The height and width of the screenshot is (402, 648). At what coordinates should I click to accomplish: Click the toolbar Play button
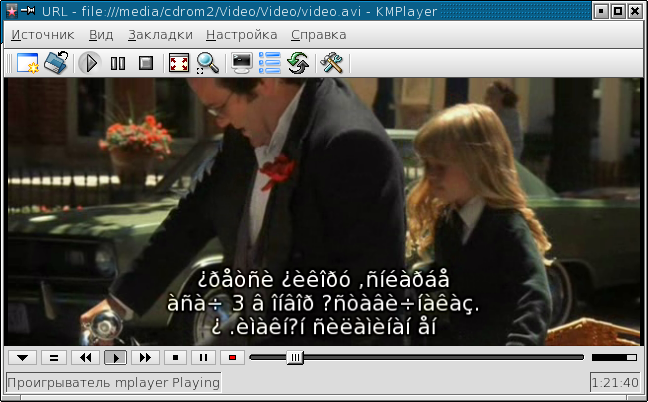(x=90, y=63)
